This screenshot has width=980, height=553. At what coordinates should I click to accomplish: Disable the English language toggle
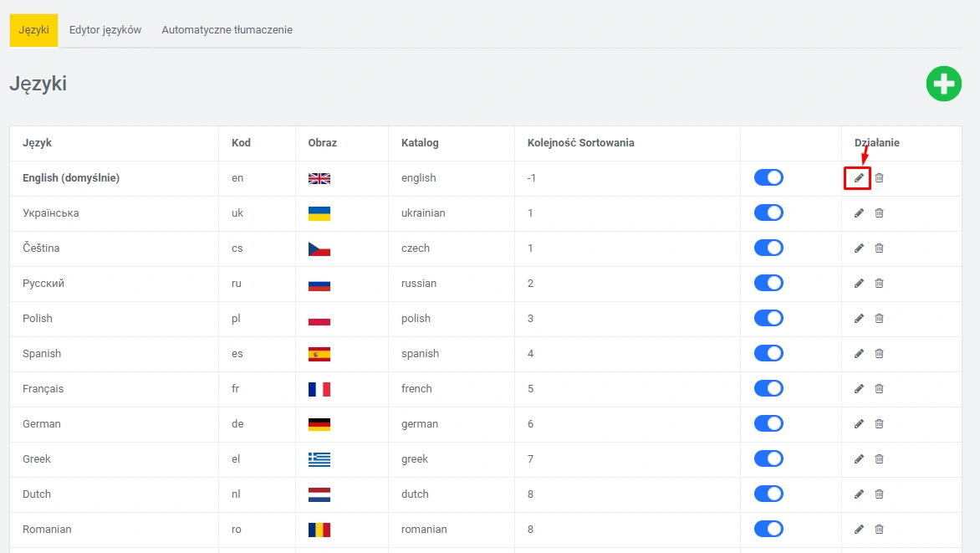[768, 177]
